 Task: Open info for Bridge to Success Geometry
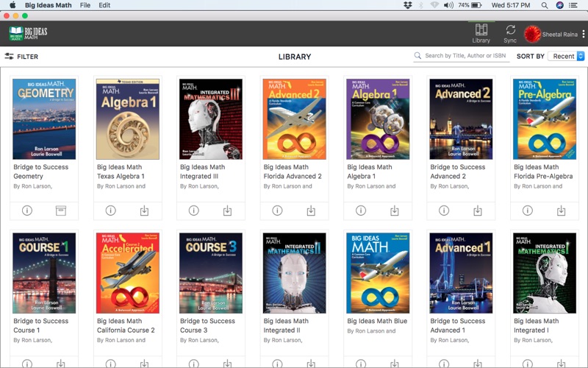tap(27, 210)
